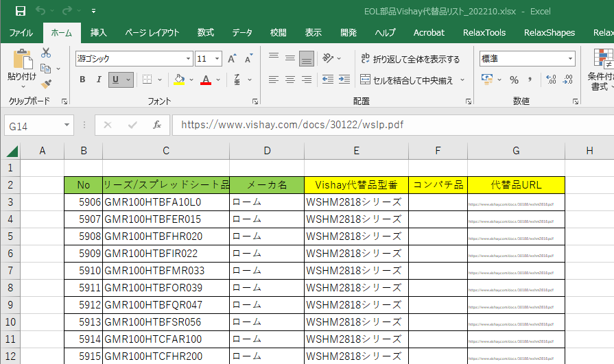Screen dimensions: 614x364
Task: Redo the last undone action
Action: 67,10
